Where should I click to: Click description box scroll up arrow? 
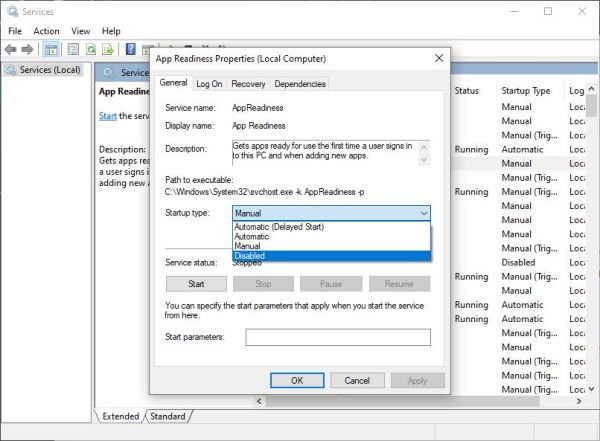(424, 147)
